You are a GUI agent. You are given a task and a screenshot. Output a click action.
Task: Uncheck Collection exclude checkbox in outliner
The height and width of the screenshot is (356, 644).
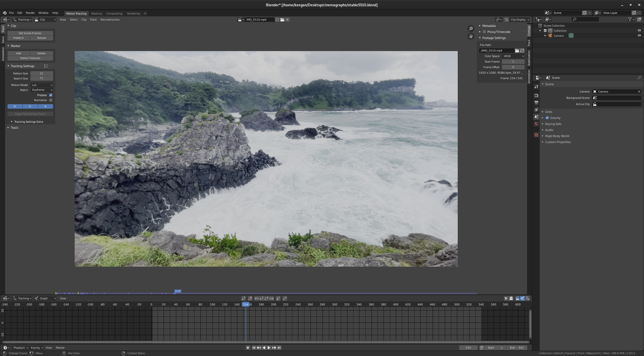coord(545,31)
